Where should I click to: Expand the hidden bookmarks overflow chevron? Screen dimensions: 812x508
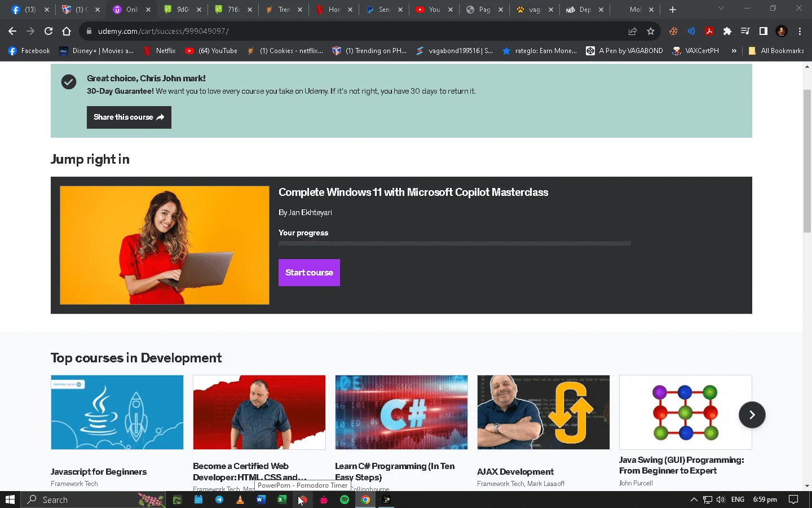[734, 51]
